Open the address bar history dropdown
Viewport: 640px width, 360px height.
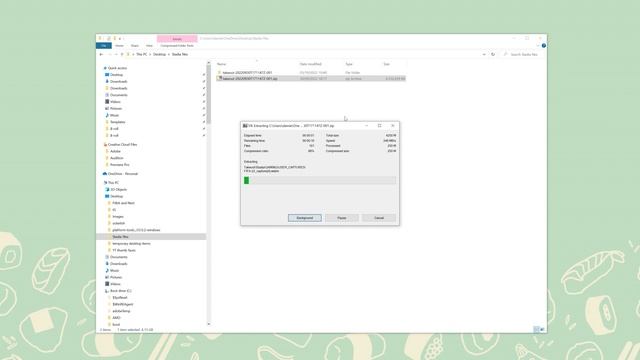coord(484,54)
